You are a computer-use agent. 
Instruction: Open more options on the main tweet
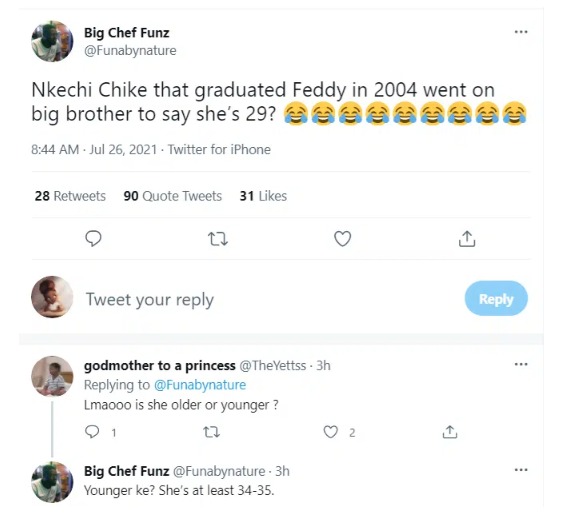click(521, 32)
